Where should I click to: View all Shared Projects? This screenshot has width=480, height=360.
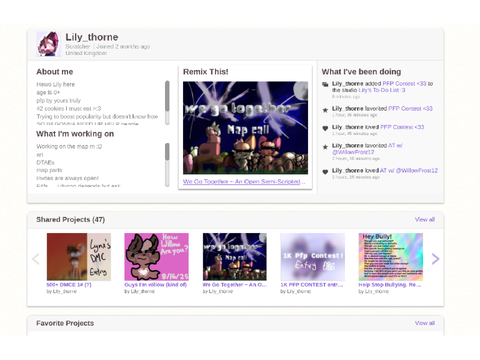click(425, 219)
